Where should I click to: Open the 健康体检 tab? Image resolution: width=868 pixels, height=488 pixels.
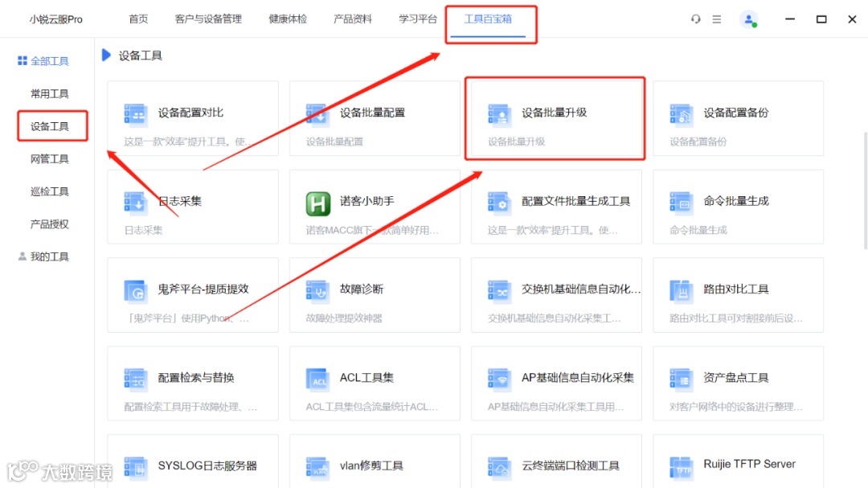288,18
